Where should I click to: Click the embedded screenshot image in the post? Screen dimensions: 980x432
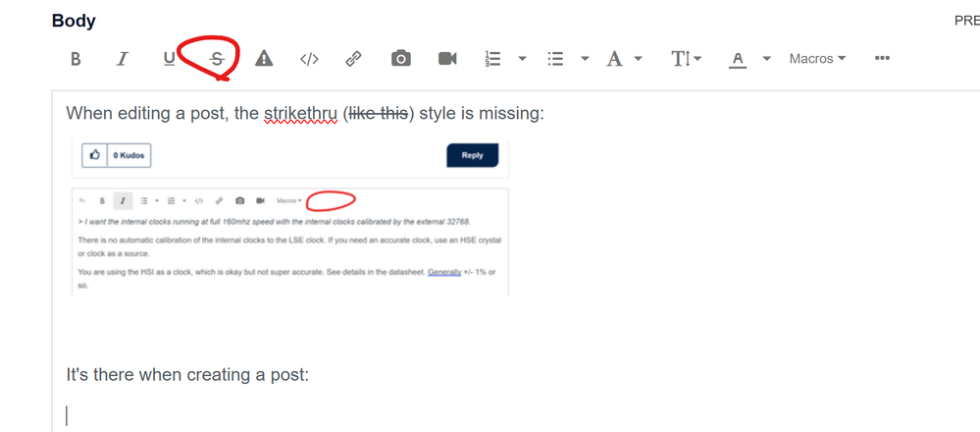pyautogui.click(x=290, y=218)
